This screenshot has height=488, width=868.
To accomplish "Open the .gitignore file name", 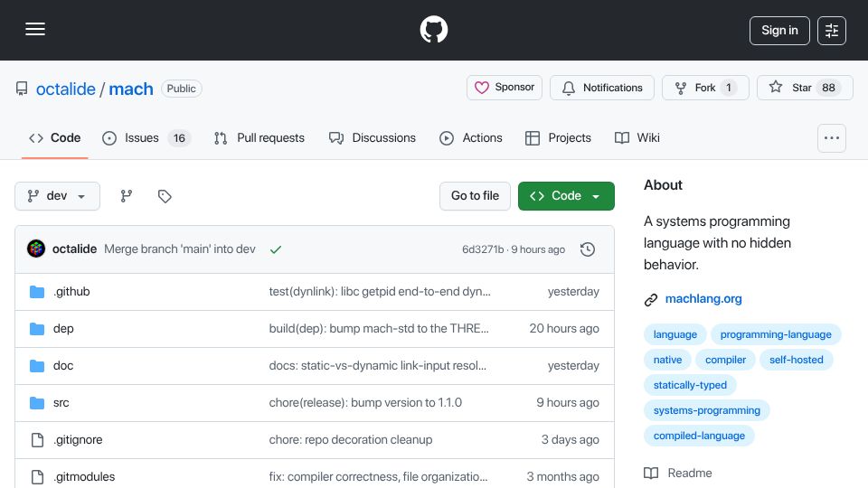I will click(78, 440).
